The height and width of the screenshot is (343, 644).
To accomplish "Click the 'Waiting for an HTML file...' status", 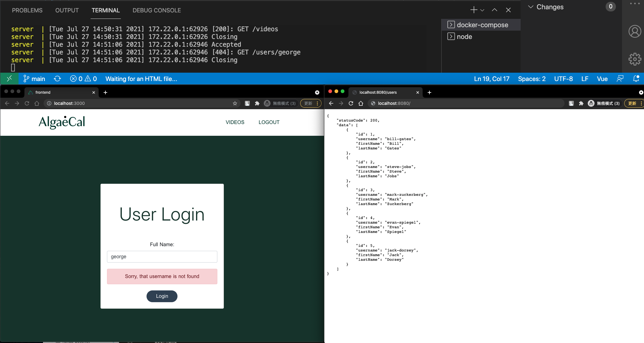I will pyautogui.click(x=141, y=79).
